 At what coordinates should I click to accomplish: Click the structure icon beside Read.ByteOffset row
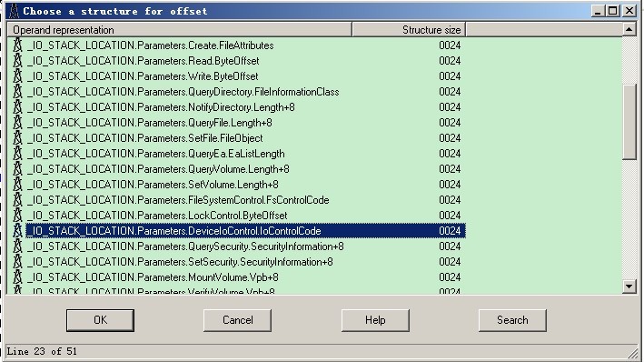pos(17,60)
